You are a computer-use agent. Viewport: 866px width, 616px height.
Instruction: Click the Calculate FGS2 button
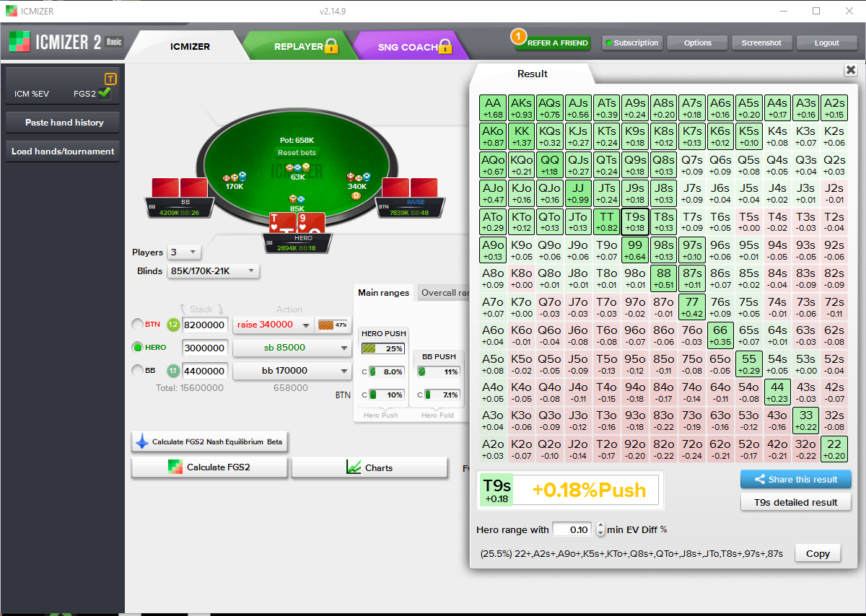[x=209, y=467]
